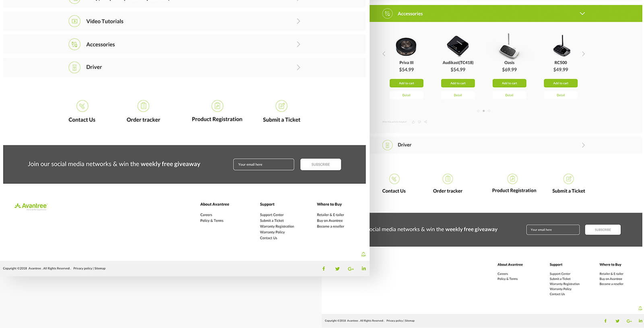Screen dimensions: 644x328
Task: Show next products with carousel right arrow
Action: coord(583,54)
